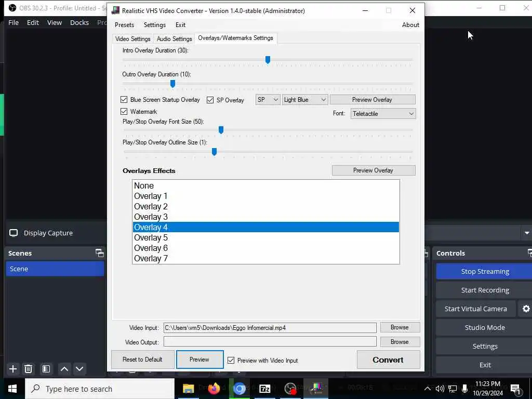Click the Play/Stop Overlay Font Size slider handle

(221, 130)
